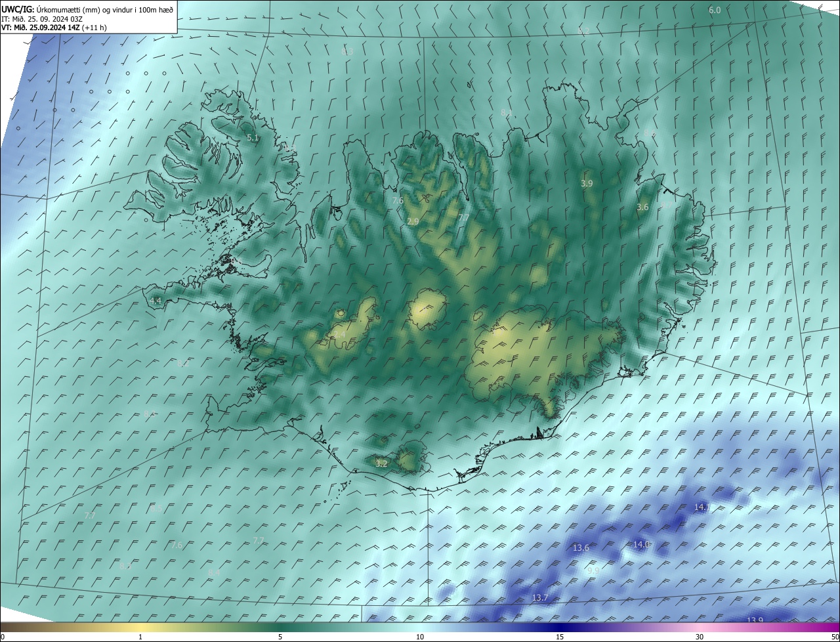840x642 pixels.
Task: Click the 9.9 value label
Action: pos(593,571)
